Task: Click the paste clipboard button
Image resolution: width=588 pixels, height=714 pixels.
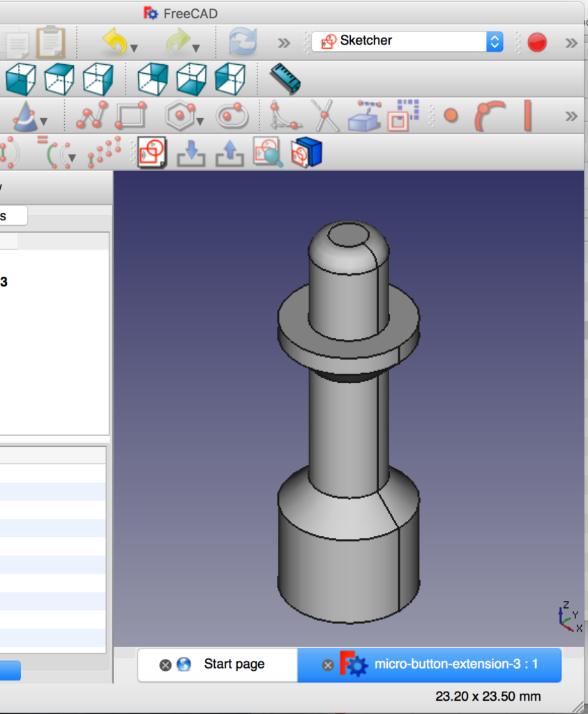Action: tap(50, 42)
